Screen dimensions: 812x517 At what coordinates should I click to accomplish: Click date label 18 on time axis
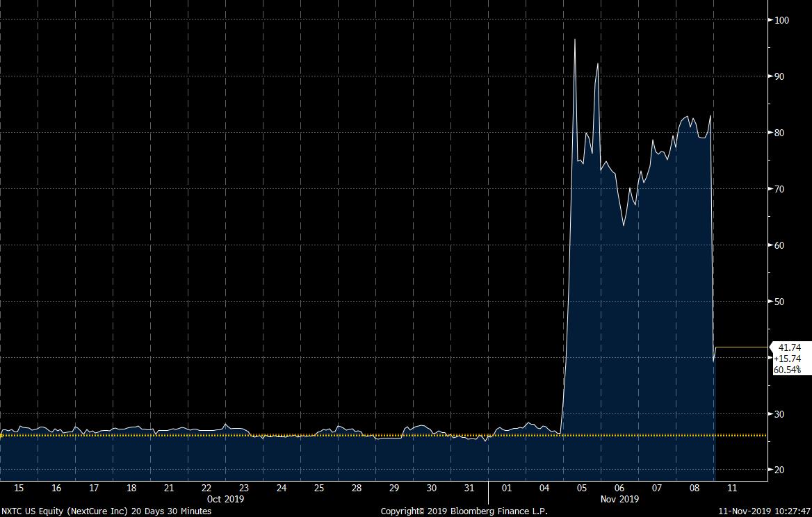(x=131, y=488)
